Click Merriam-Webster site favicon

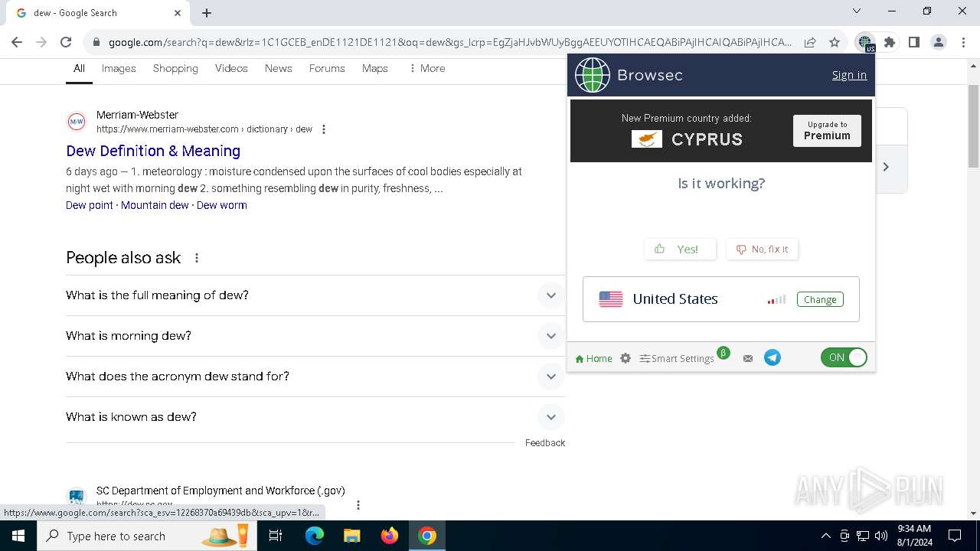point(77,122)
